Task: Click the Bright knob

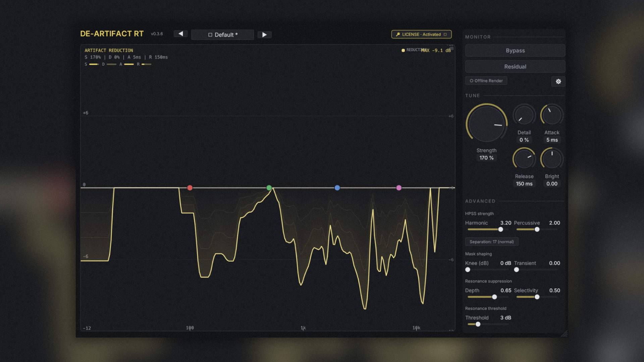Action: pyautogui.click(x=552, y=159)
